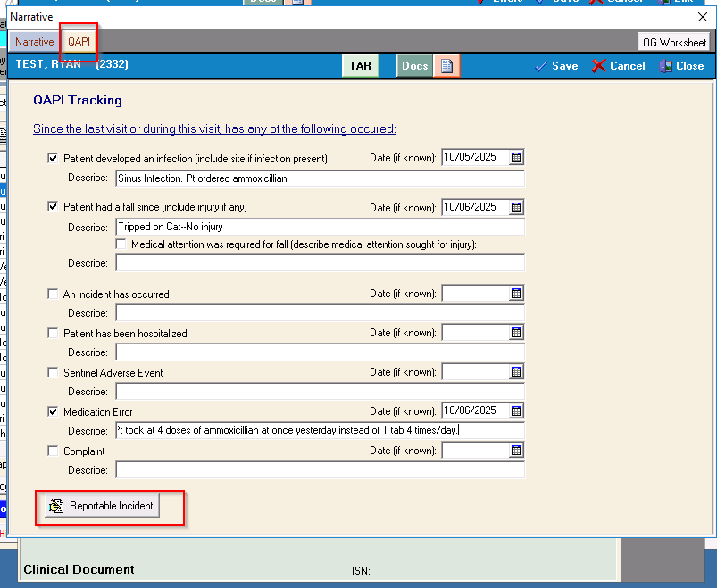This screenshot has width=717, height=588.
Task: Switch to the Narrative tab
Action: [34, 42]
